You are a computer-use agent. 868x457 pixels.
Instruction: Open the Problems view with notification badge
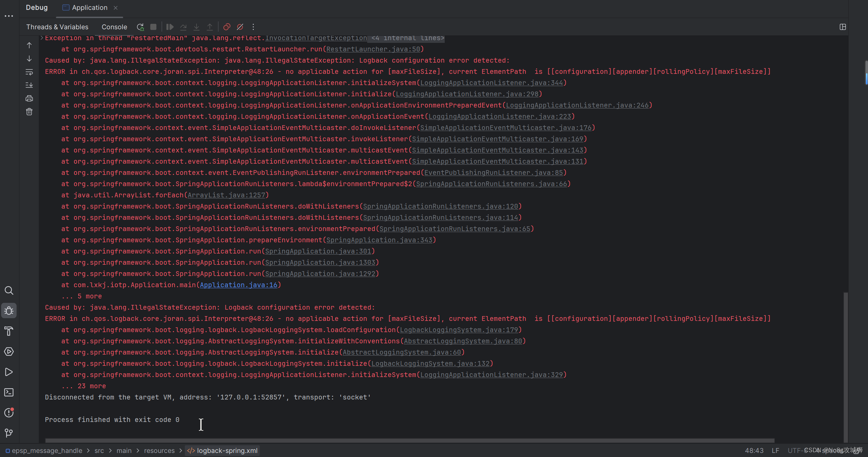pos(8,413)
